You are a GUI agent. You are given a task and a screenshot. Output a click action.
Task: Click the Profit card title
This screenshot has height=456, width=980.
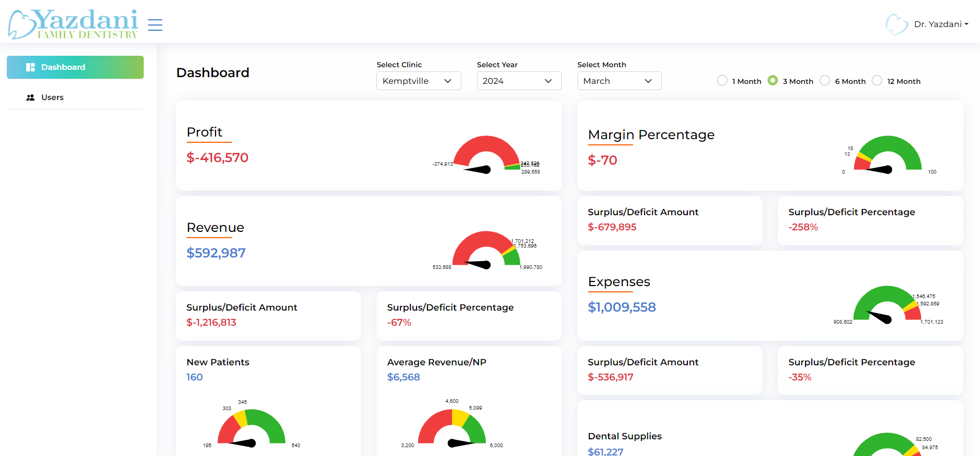pos(205,132)
